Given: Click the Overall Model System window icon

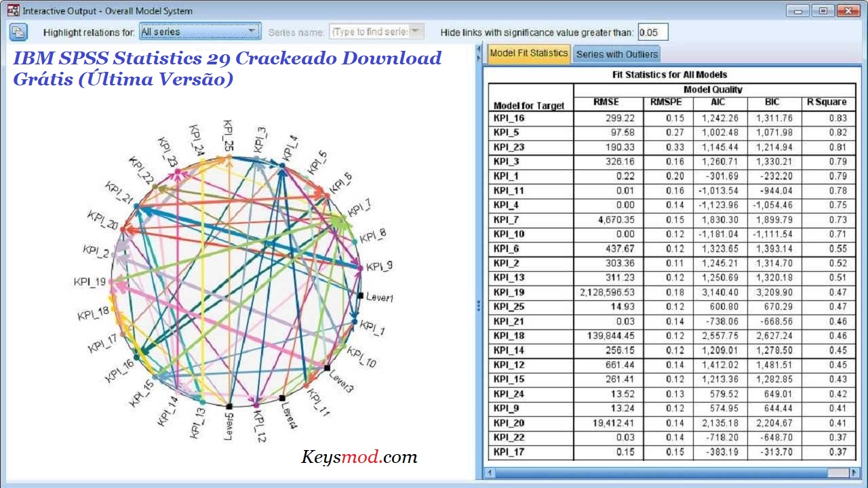Looking at the screenshot, I should [x=12, y=11].
